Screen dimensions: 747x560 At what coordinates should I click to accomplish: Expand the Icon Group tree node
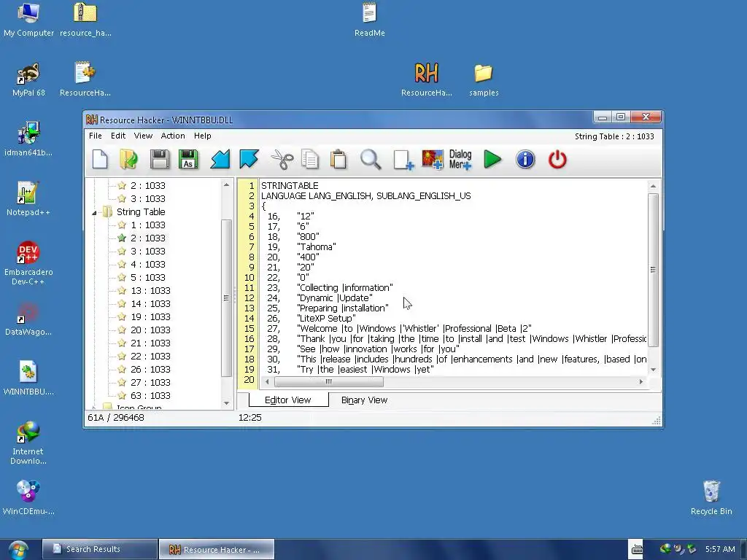tap(94, 408)
